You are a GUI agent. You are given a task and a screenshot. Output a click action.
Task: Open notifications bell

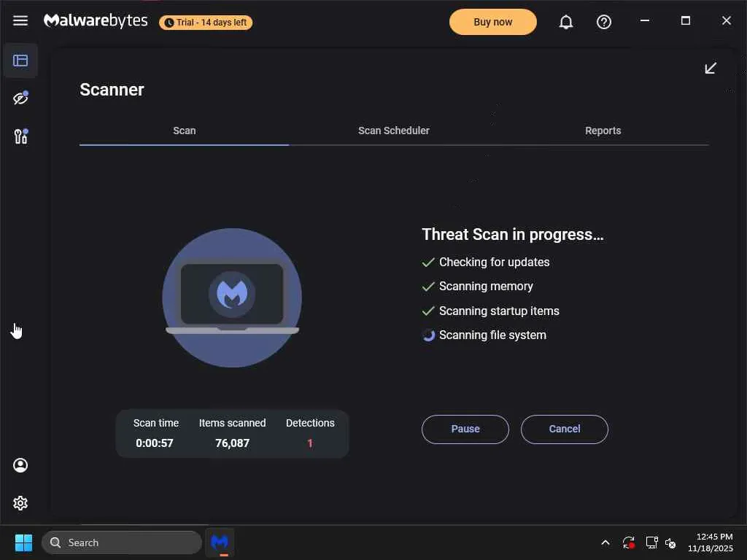click(x=566, y=22)
